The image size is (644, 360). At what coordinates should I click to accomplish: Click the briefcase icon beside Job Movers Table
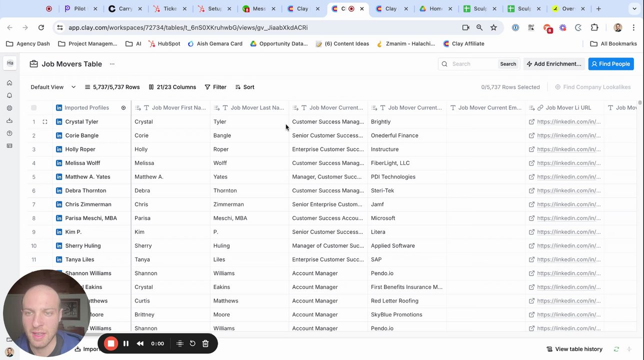click(34, 64)
